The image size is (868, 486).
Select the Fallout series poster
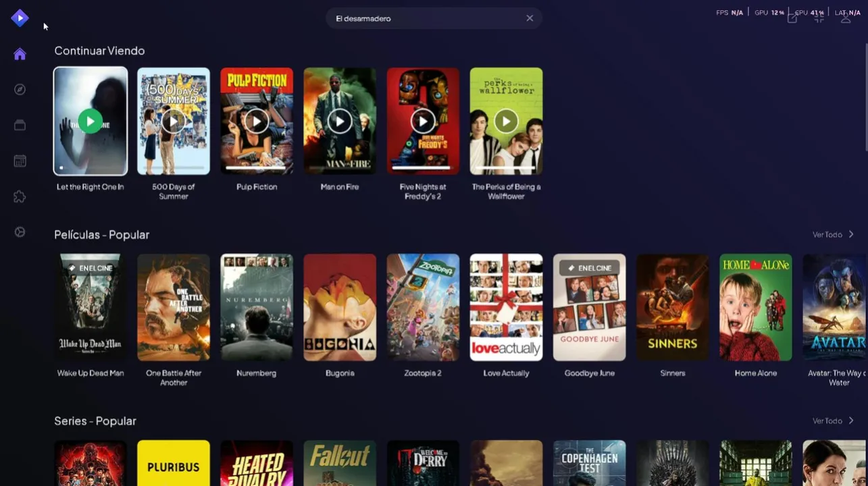[x=340, y=463]
